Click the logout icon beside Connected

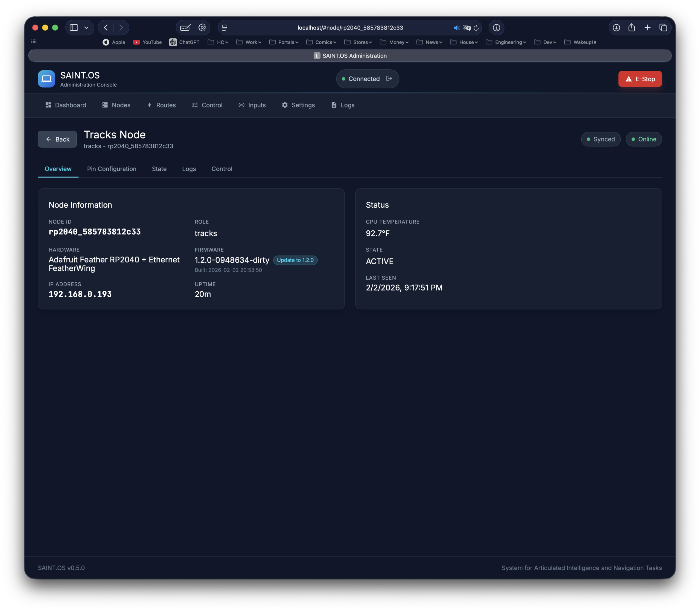coord(389,79)
